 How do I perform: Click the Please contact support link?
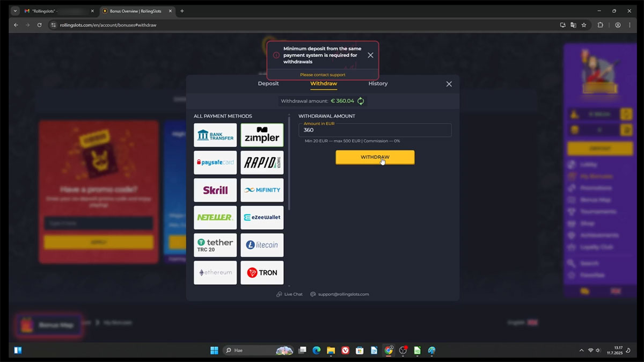(x=323, y=75)
